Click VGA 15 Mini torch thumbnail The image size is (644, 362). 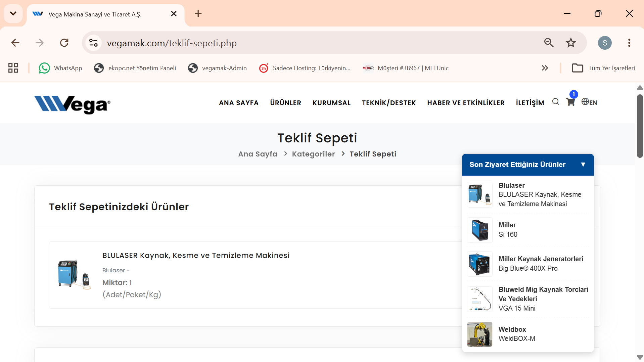click(480, 299)
